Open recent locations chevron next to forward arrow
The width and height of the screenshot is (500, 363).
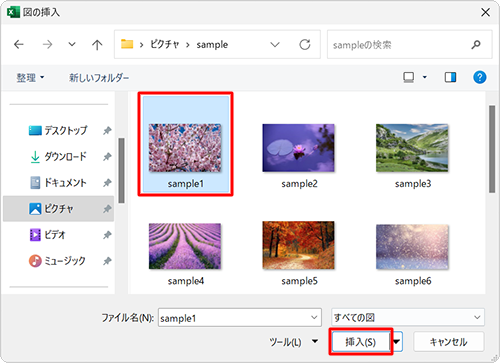(72, 44)
